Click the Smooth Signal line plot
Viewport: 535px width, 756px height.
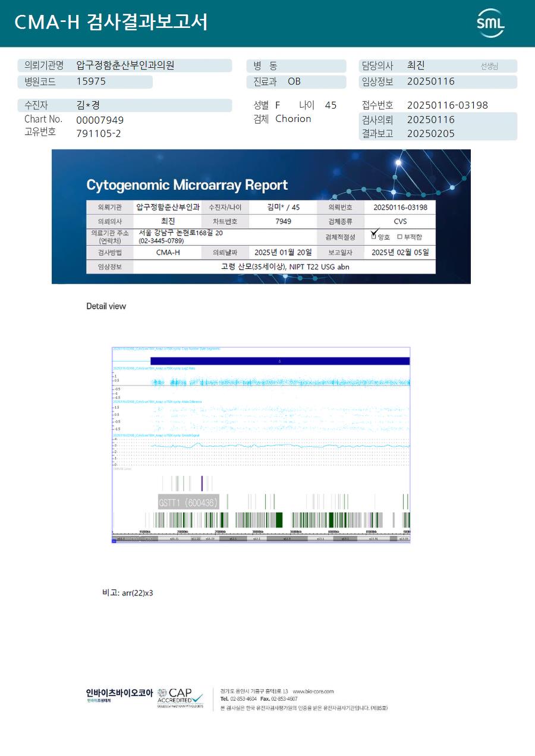[279, 445]
